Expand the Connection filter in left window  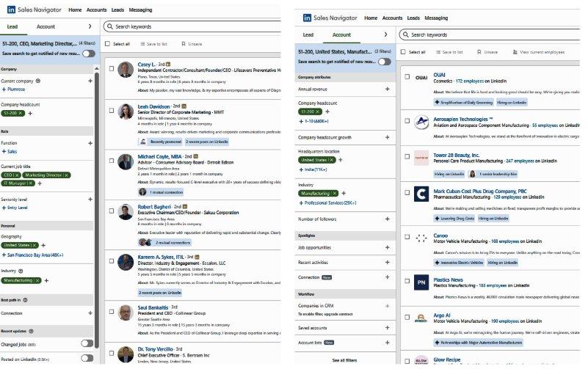[x=90, y=313]
